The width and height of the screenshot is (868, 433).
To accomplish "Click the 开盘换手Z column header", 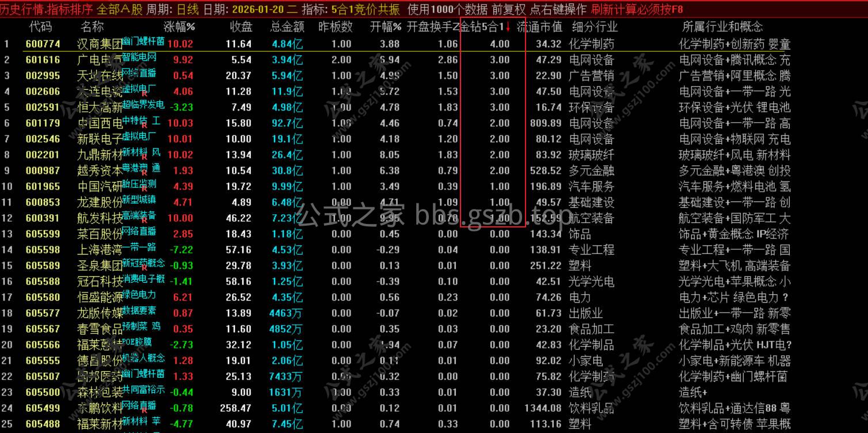I will 432,26.
